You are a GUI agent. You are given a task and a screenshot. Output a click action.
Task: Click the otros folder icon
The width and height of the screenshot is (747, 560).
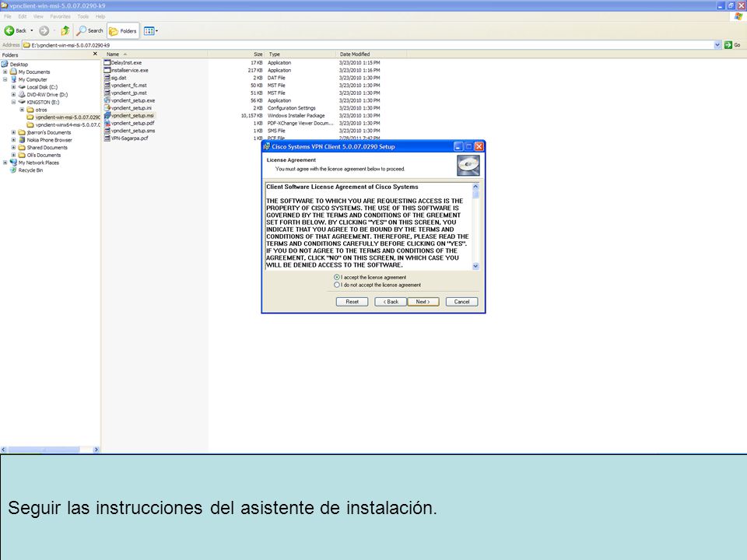[30, 110]
